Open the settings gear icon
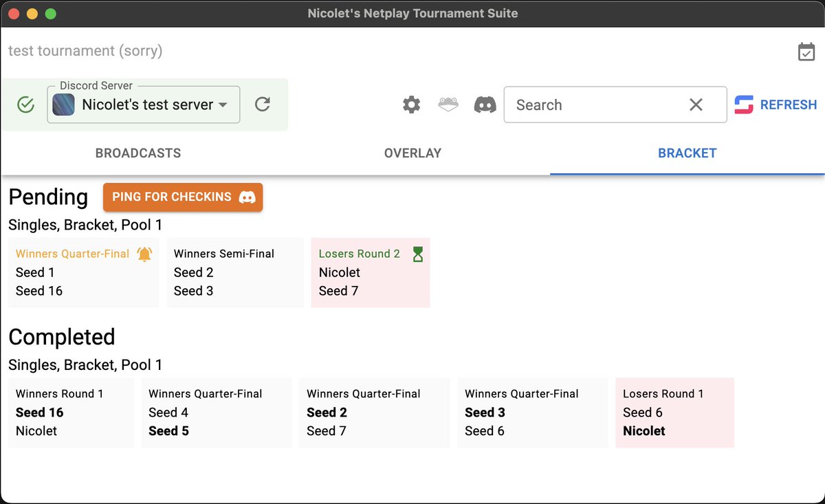Image resolution: width=825 pixels, height=504 pixels. point(411,105)
